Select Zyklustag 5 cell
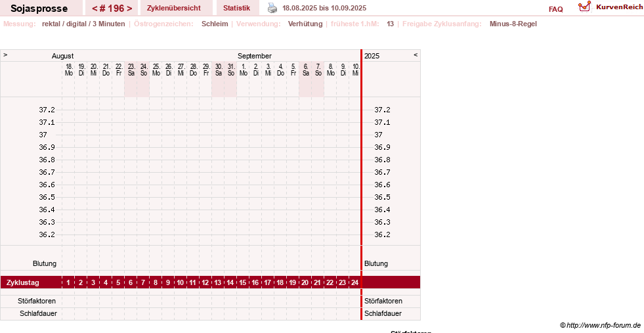The width and height of the screenshot is (644, 333). click(118, 282)
